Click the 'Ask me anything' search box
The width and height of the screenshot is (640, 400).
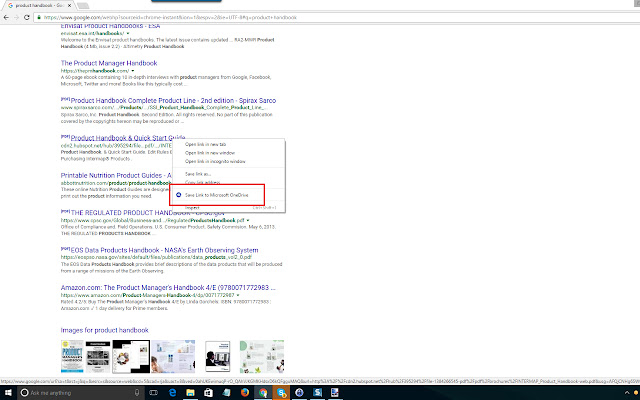pos(82,393)
